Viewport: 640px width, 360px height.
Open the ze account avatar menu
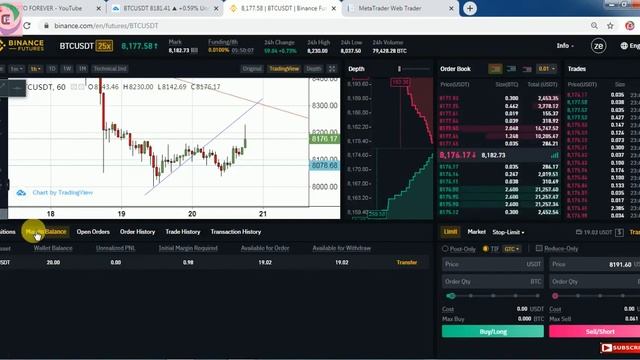(598, 46)
